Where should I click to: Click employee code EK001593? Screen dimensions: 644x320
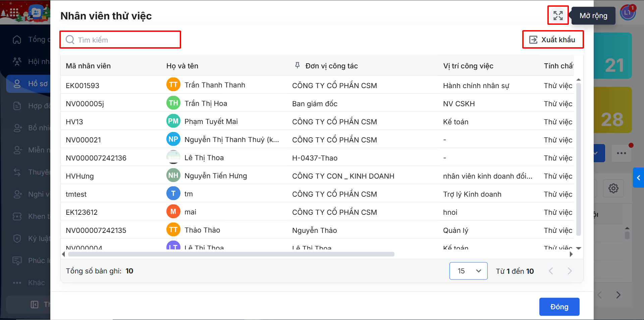[83, 85]
